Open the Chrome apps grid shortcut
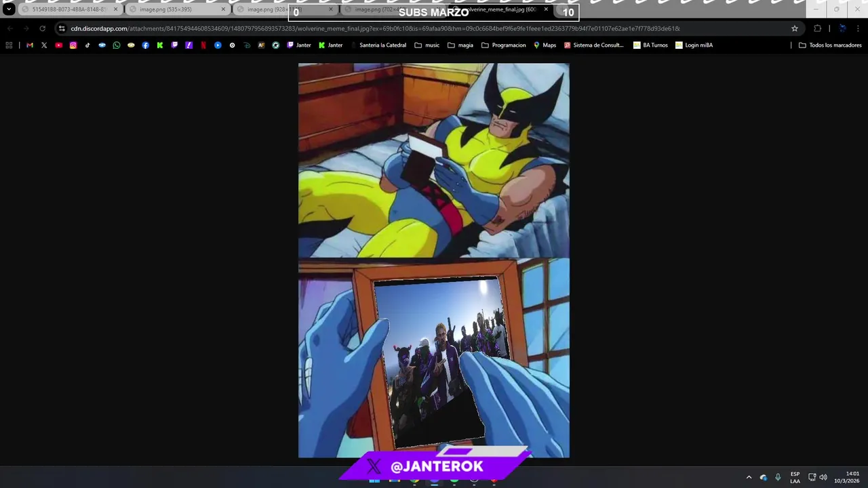This screenshot has width=868, height=488. point(9,45)
